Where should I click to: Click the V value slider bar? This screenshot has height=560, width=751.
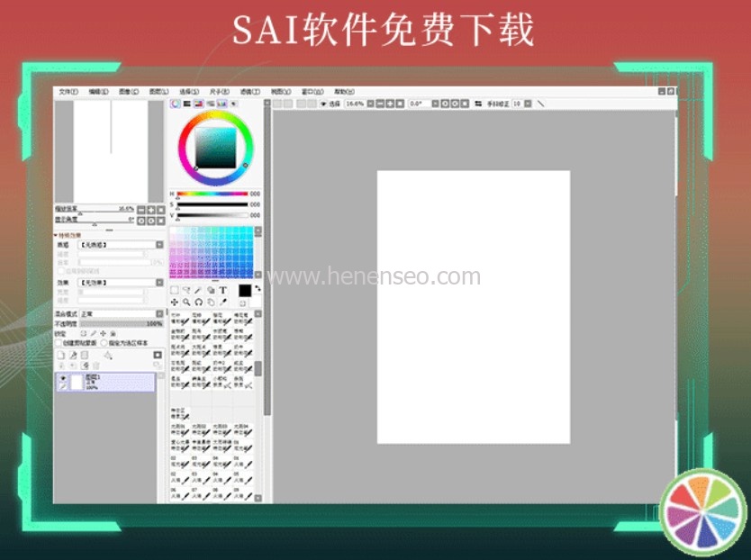tap(213, 215)
